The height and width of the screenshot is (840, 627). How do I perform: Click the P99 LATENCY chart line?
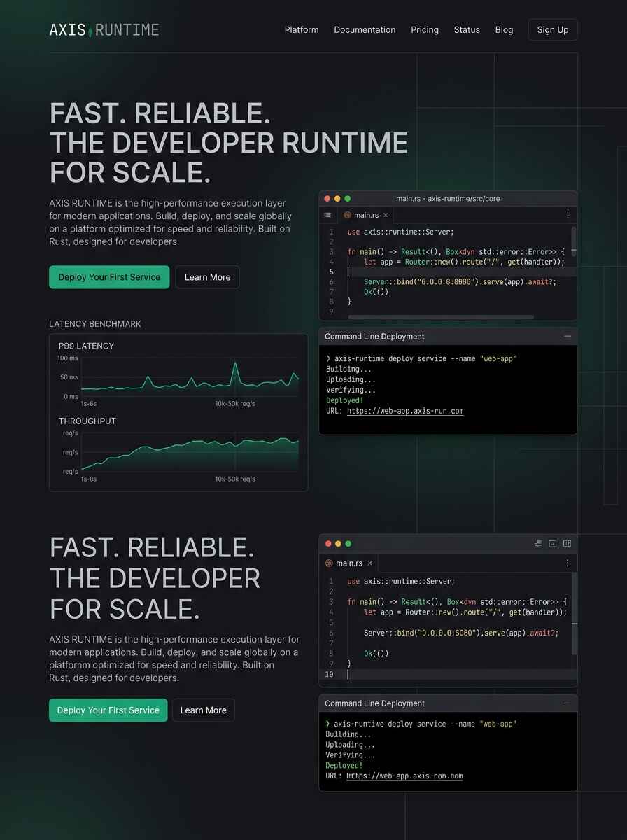click(x=190, y=379)
